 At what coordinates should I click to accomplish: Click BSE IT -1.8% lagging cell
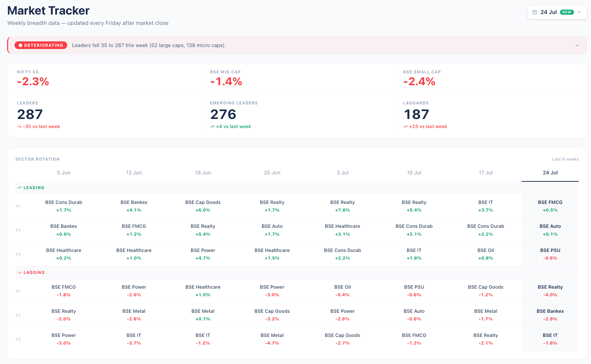pos(550,339)
